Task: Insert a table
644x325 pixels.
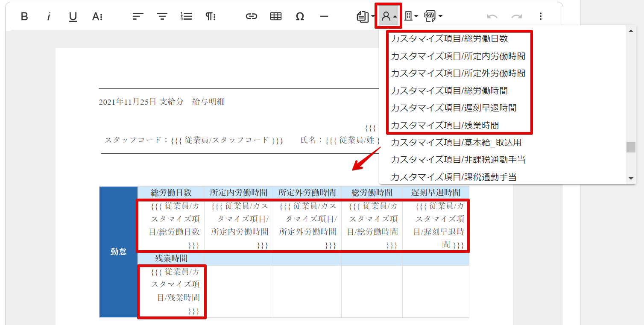Action: pyautogui.click(x=276, y=17)
